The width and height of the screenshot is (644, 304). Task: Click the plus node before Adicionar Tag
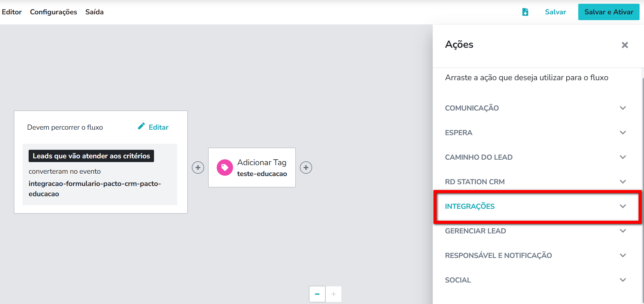[x=198, y=168]
